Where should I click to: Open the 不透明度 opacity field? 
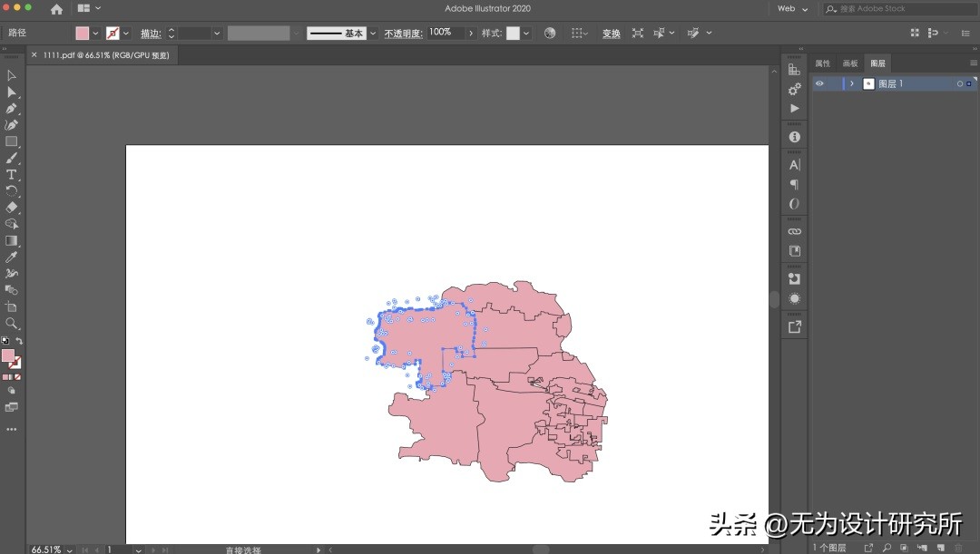pyautogui.click(x=442, y=33)
